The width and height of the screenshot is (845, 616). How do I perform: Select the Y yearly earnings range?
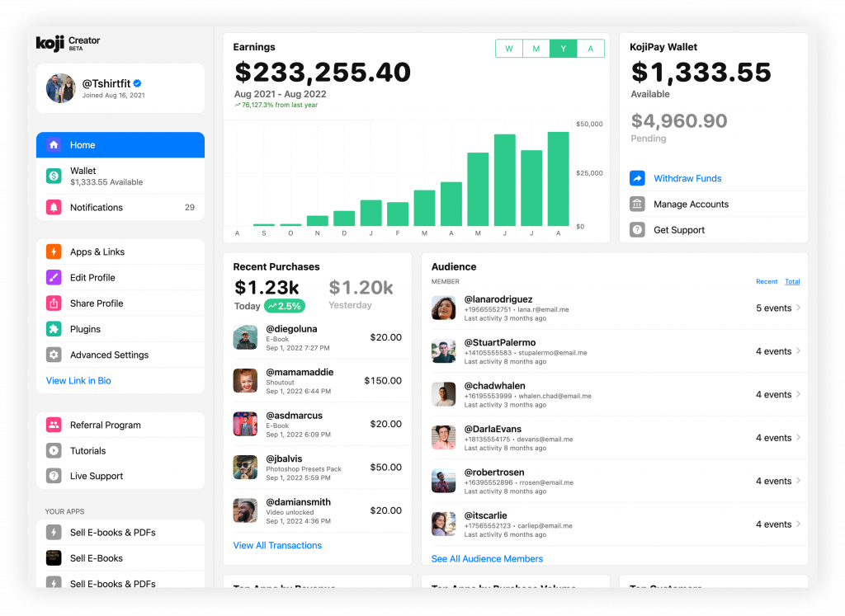click(x=563, y=49)
